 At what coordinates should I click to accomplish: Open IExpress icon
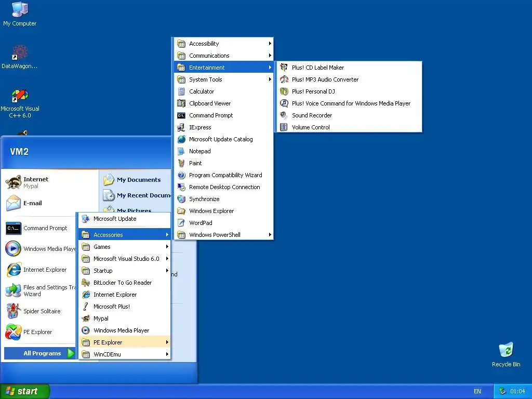tap(181, 127)
